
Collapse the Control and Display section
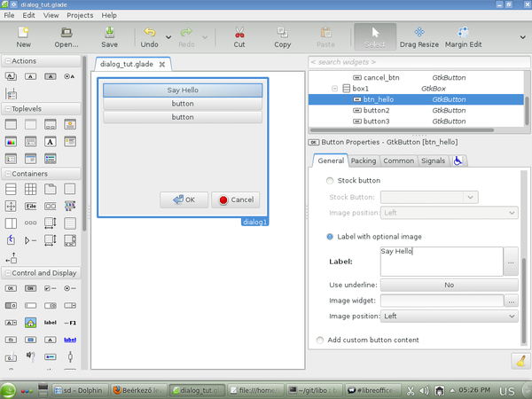coord(8,273)
